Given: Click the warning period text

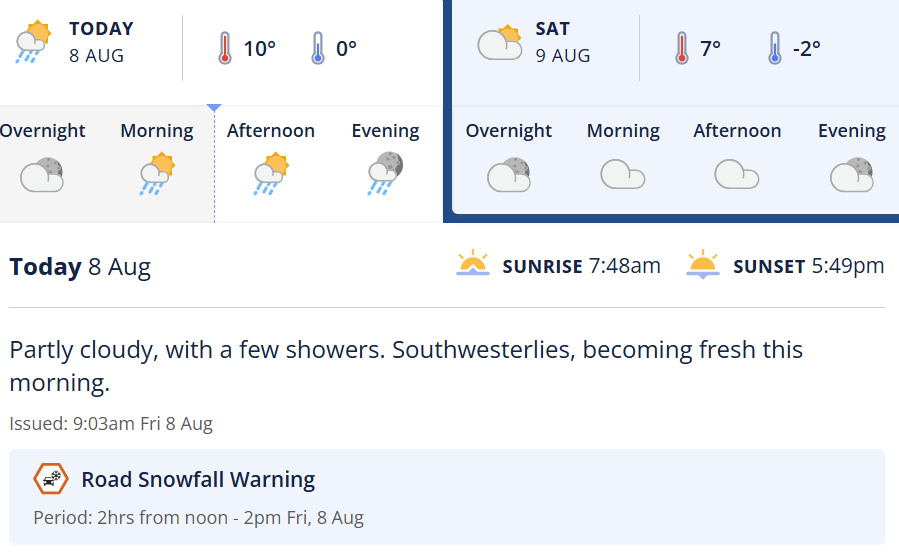Looking at the screenshot, I should coord(198,518).
